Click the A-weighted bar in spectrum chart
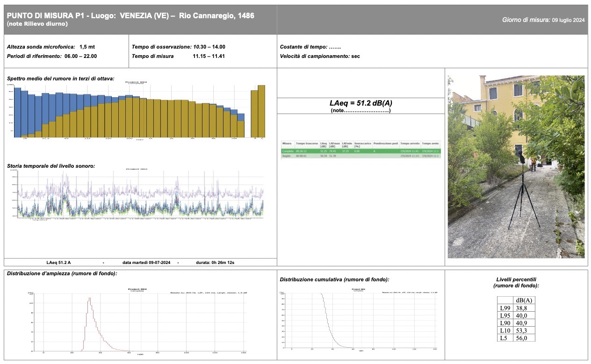 (x=254, y=112)
